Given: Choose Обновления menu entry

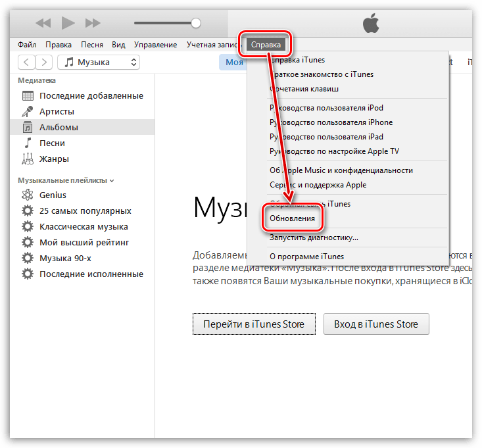Looking at the screenshot, I should pyautogui.click(x=349, y=218).
